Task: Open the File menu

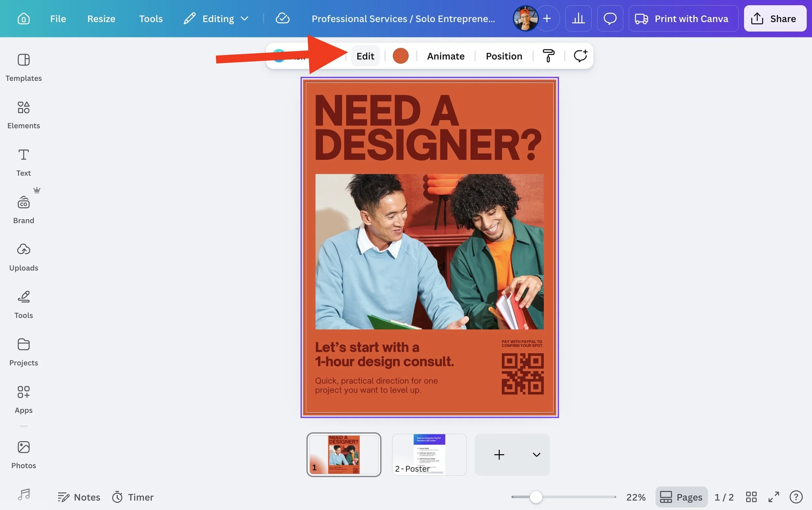Action: 58,19
